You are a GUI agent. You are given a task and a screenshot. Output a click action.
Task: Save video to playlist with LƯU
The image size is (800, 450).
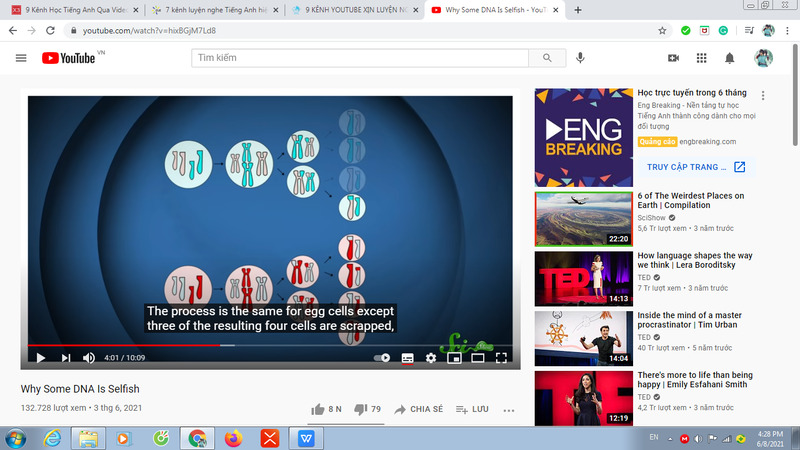click(x=472, y=409)
